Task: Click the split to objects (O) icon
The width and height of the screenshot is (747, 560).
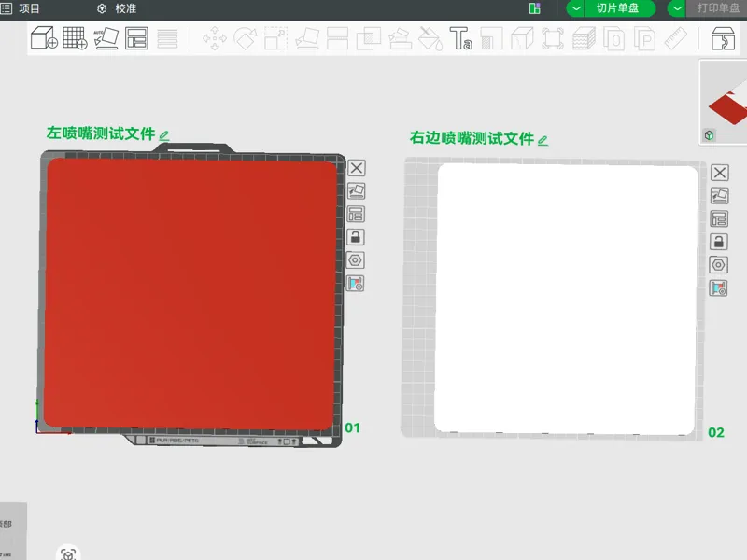Action: 614,38
